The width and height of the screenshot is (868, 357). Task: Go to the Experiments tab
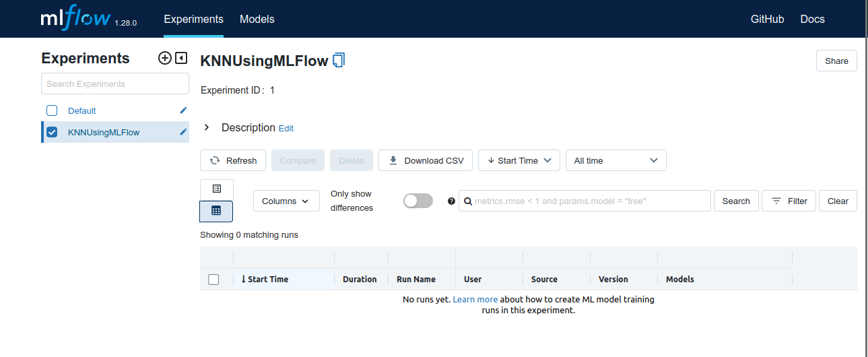point(194,19)
